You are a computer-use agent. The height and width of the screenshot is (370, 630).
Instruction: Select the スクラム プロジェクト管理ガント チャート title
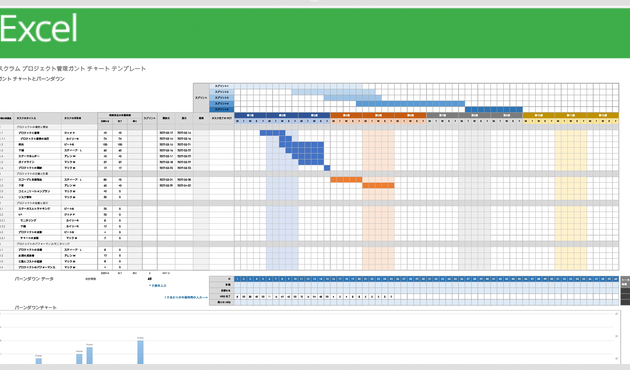point(72,69)
